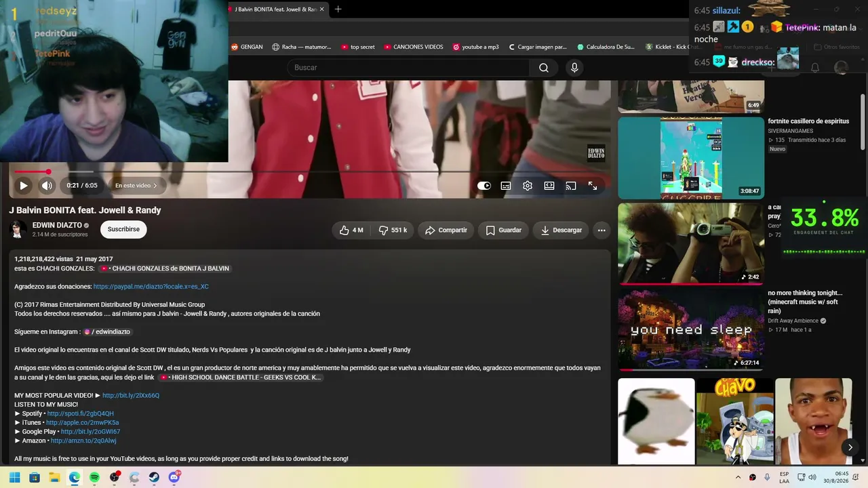Download the video with Descargar
Image resolution: width=868 pixels, height=488 pixels.
561,230
